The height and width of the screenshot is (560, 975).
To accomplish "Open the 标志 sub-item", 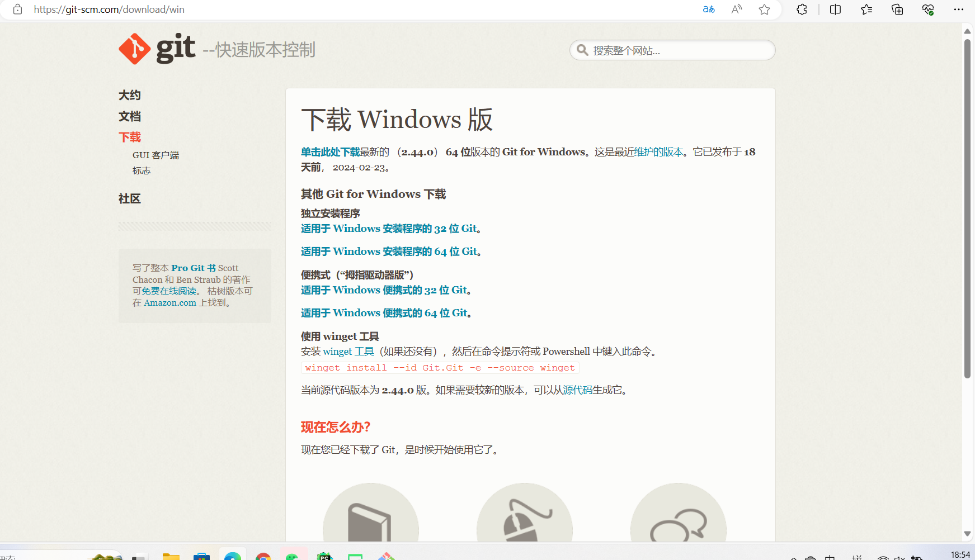I will point(142,170).
